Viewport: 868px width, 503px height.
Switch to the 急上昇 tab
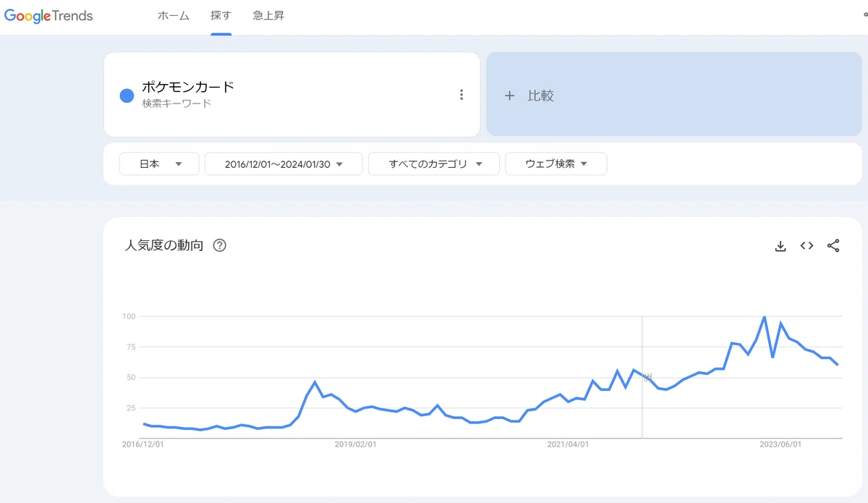(x=268, y=16)
